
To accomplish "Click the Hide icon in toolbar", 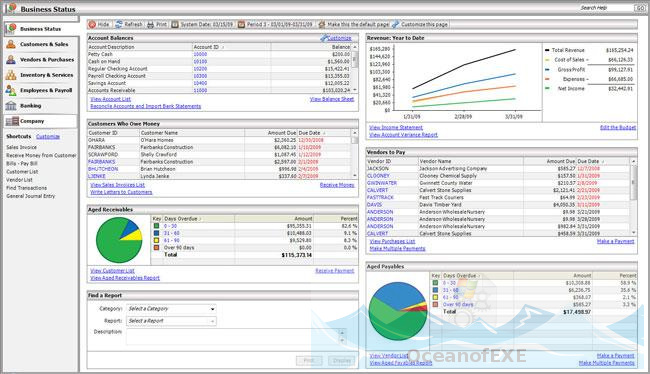I will pos(92,24).
